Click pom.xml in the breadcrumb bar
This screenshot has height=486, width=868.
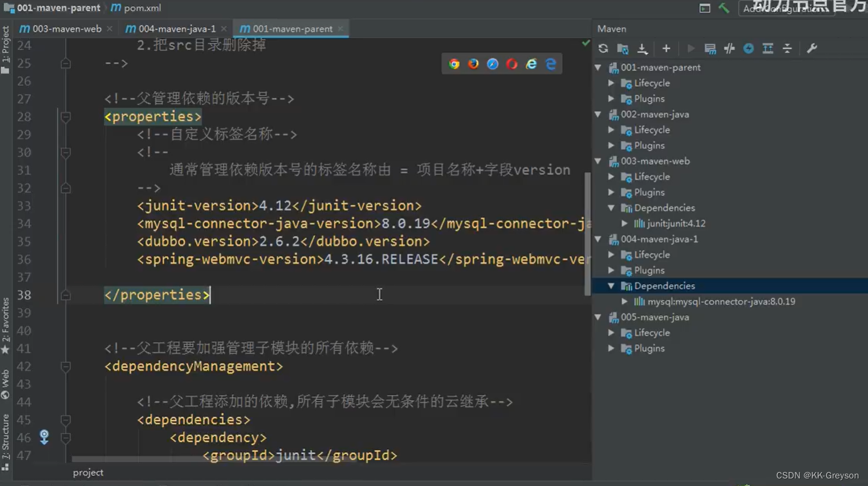(136, 8)
